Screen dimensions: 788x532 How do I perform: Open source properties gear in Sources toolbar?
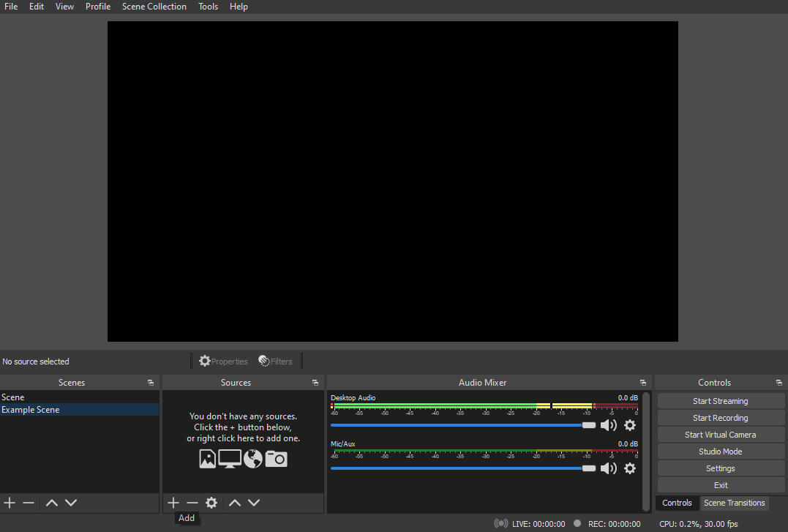tap(211, 502)
